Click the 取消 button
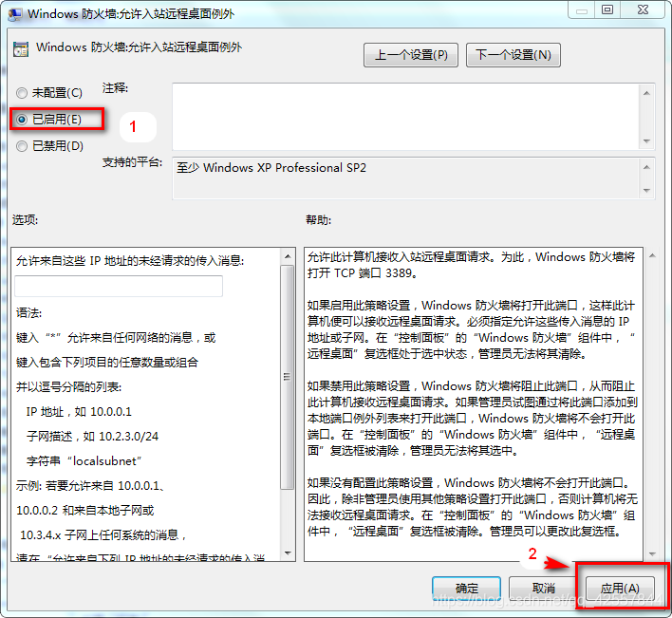The image size is (672, 618). 543,588
